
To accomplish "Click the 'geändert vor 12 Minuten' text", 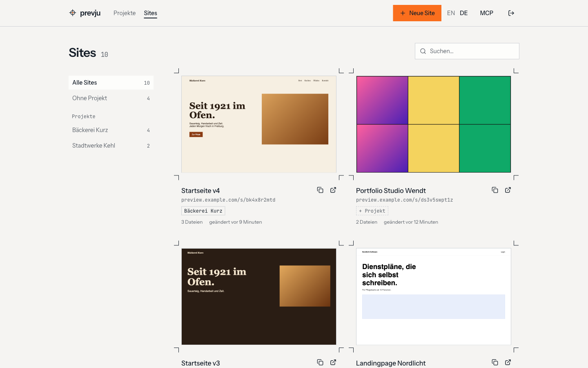I will point(411,222).
